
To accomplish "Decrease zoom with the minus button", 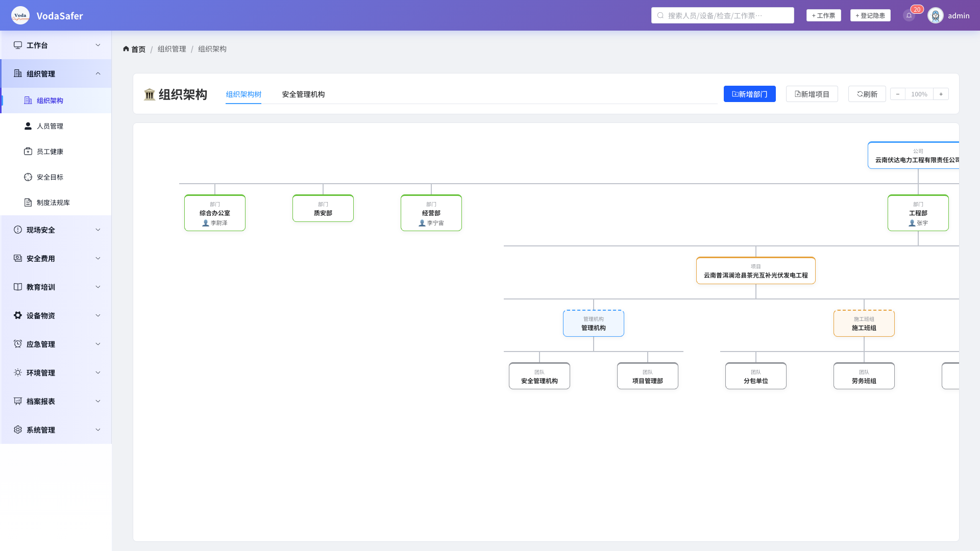I will [x=897, y=94].
